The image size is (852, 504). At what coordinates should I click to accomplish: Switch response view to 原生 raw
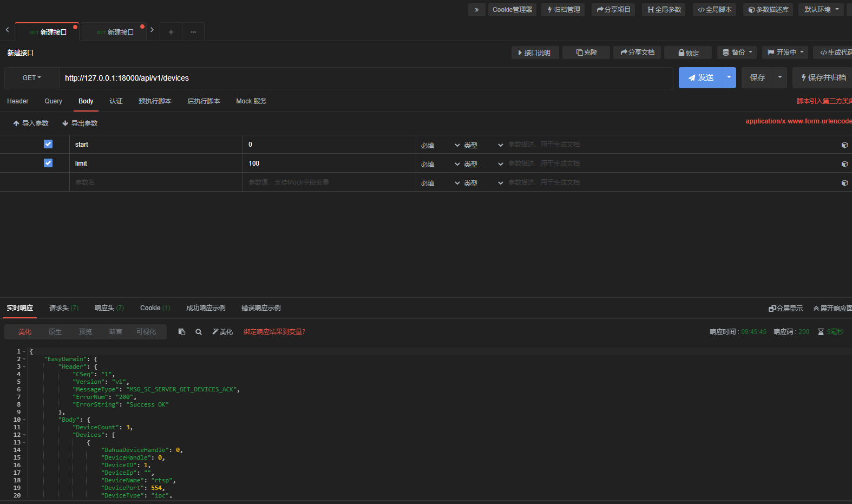click(55, 332)
